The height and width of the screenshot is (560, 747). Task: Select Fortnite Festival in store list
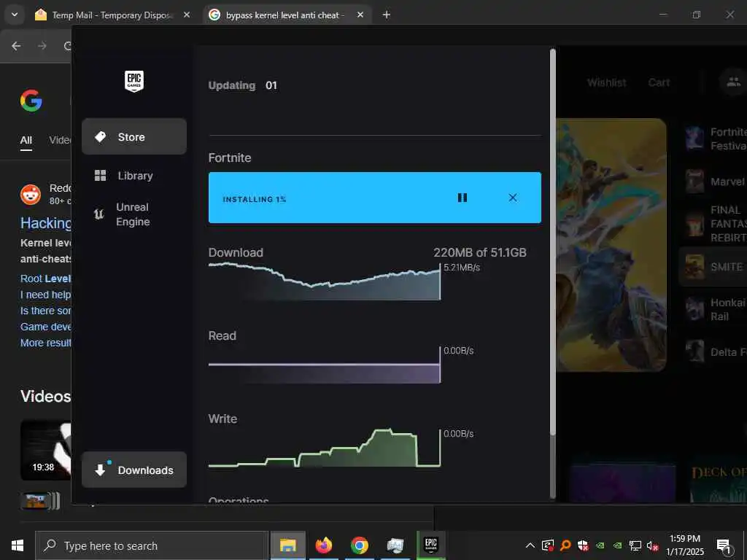715,139
